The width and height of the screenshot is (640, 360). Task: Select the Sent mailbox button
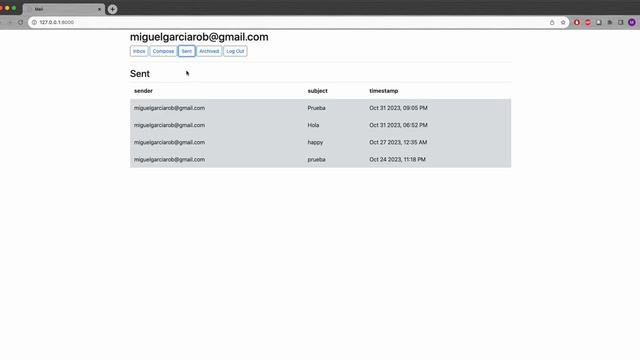187,51
